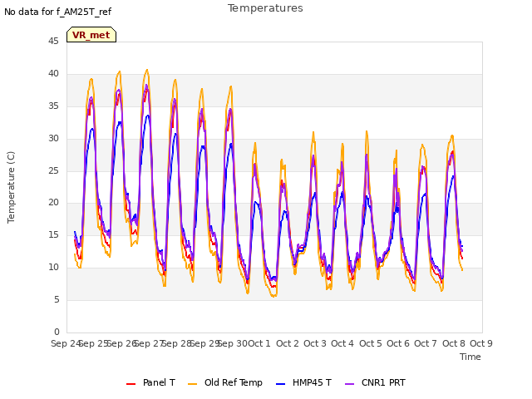This screenshot has width=532, height=399.
Task: Click the Time axis label
Action: tap(470, 357)
